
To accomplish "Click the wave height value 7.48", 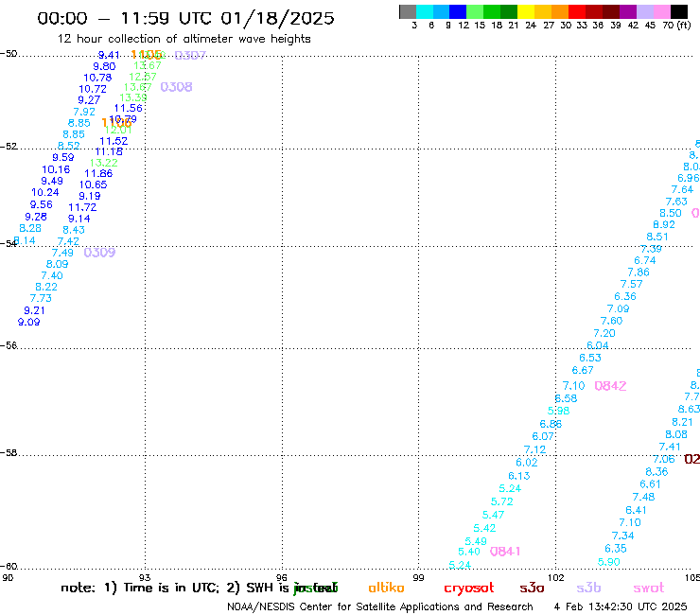I will coord(643,497).
